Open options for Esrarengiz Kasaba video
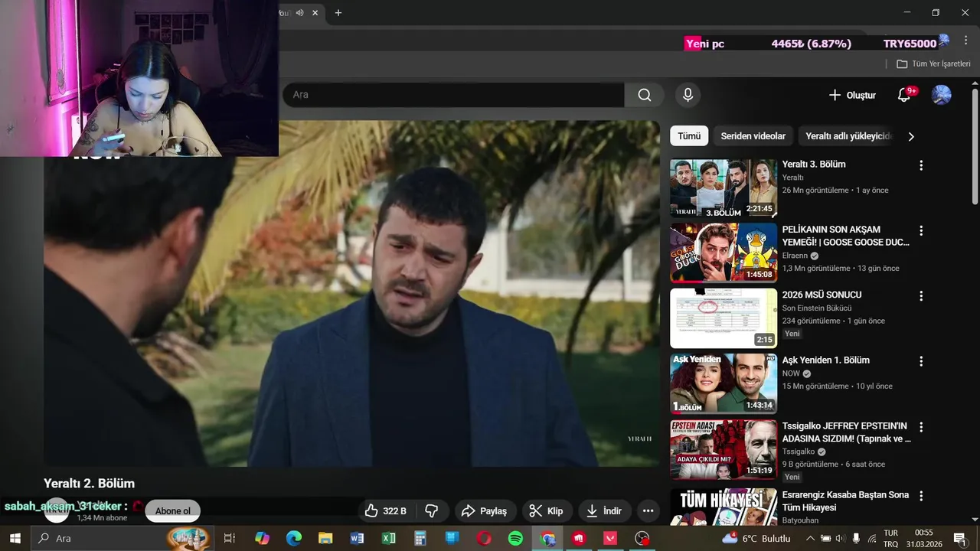The image size is (980, 551). (921, 496)
